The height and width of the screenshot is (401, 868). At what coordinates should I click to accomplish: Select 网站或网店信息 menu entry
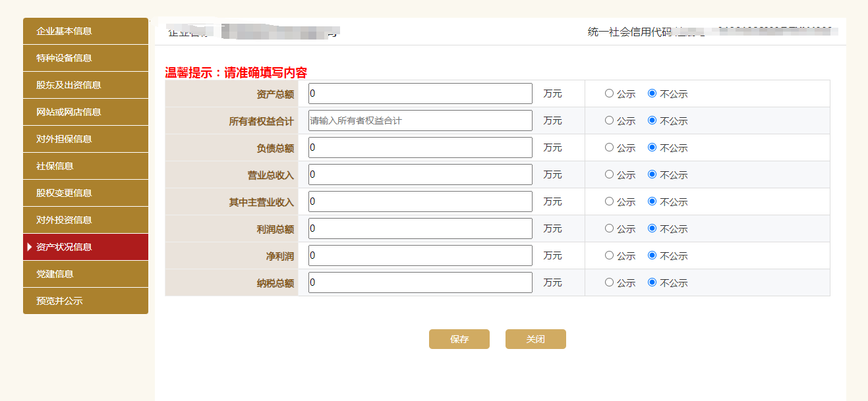tap(86, 112)
